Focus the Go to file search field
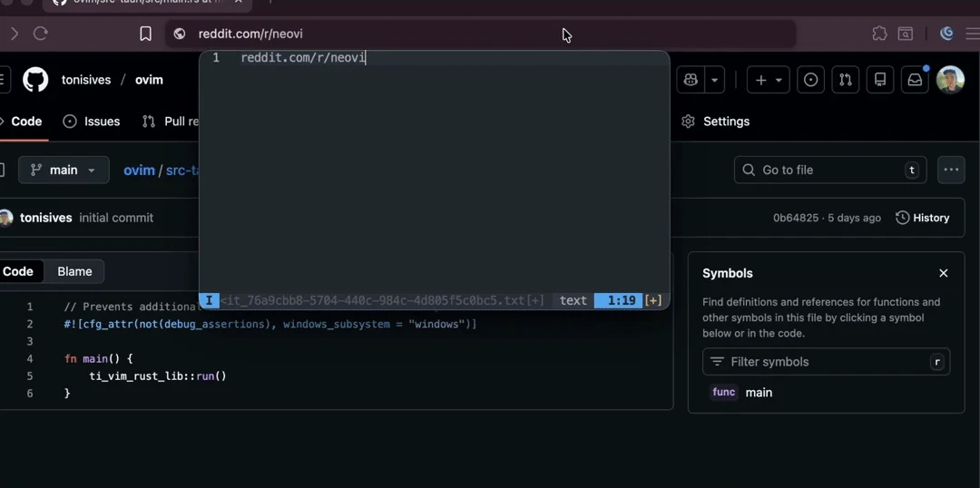 [x=830, y=170]
